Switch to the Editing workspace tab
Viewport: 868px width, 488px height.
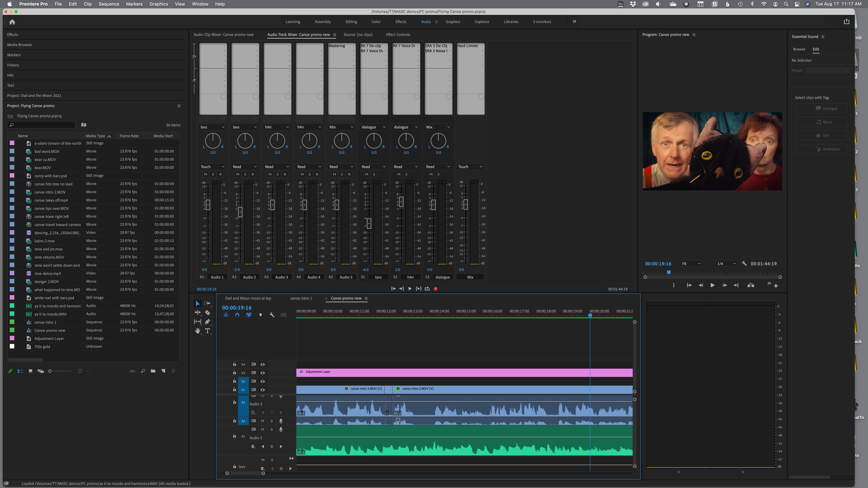(351, 22)
